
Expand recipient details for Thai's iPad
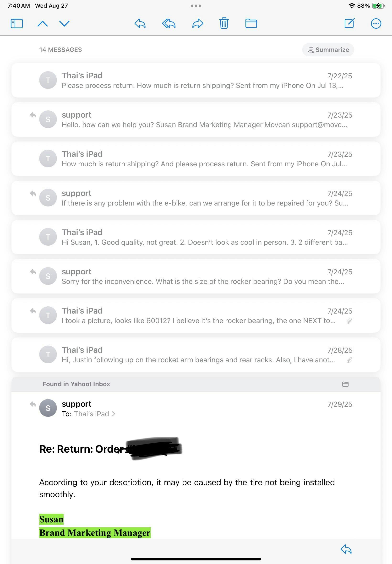95,414
